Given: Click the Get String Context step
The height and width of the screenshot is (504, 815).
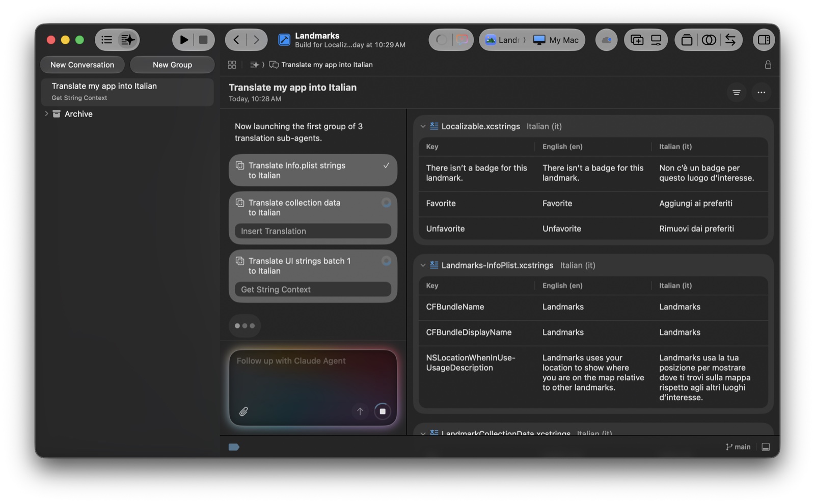Looking at the screenshot, I should click(313, 290).
